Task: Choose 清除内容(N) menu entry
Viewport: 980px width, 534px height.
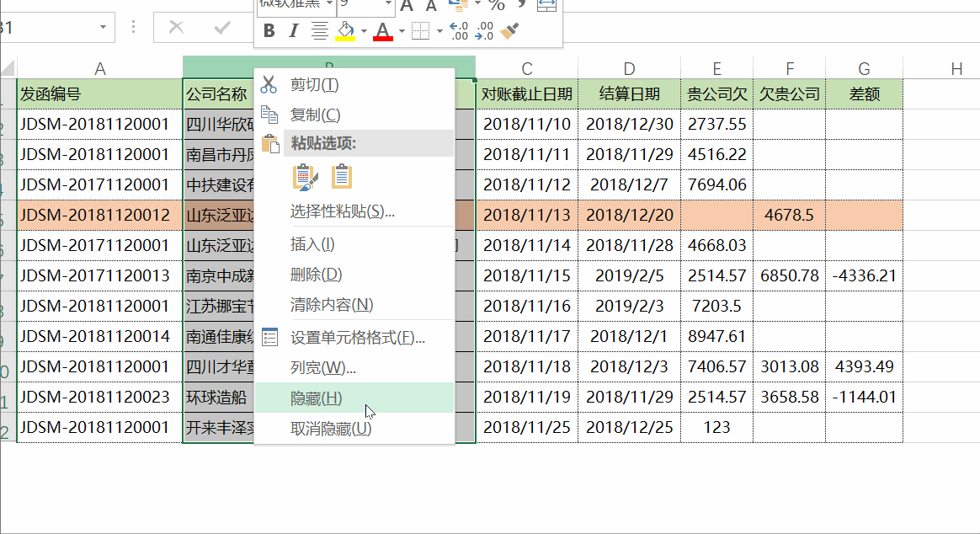Action: (354, 305)
